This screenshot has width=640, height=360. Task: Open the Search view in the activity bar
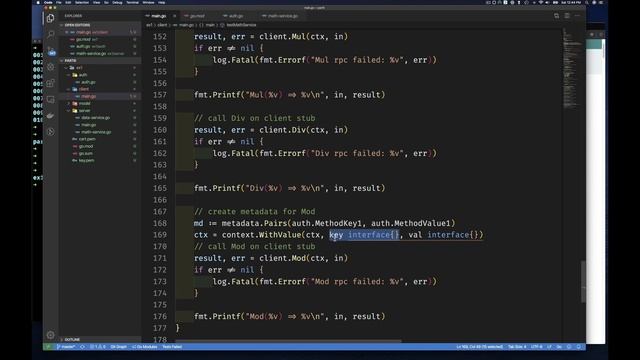[x=51, y=34]
